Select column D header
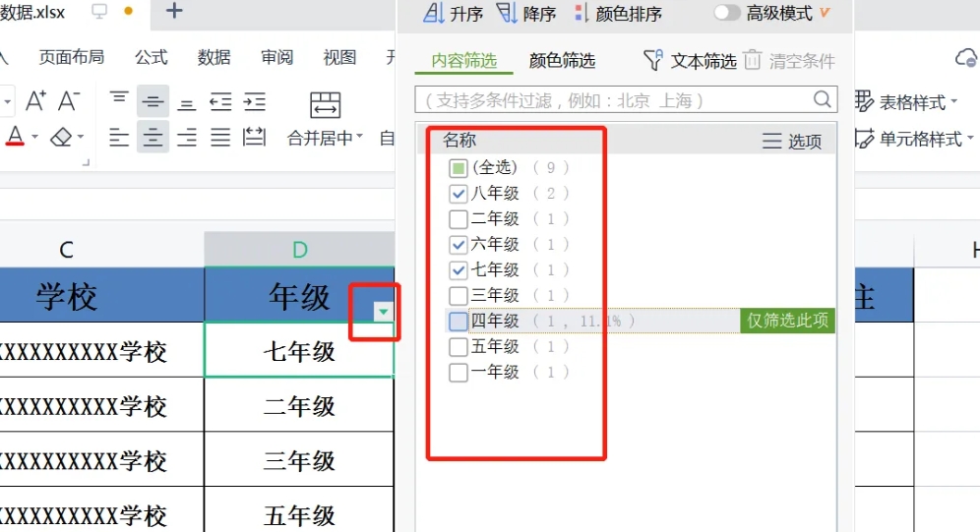This screenshot has height=532, width=980. coord(299,250)
